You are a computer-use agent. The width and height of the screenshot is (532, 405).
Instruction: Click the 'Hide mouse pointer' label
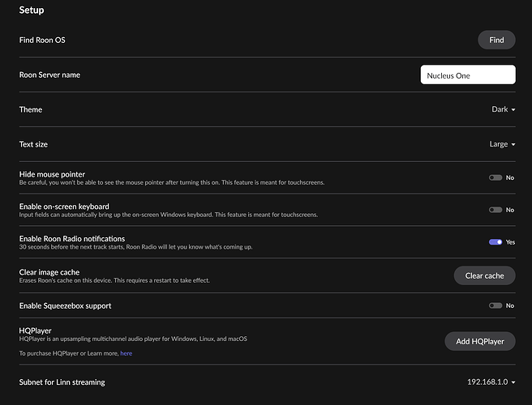click(x=52, y=174)
